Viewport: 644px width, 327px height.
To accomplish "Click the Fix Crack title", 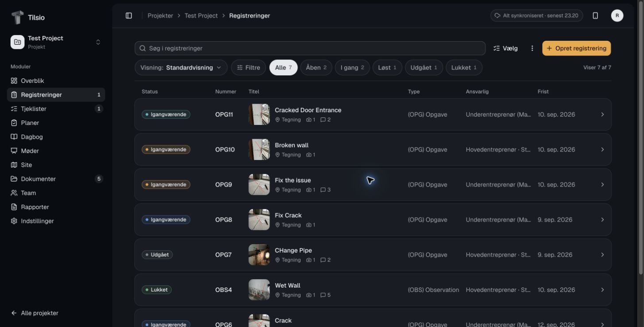I will 288,215.
